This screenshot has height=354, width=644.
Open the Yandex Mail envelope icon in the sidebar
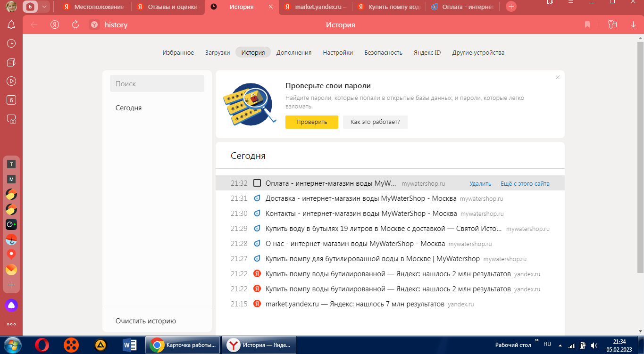[11, 270]
